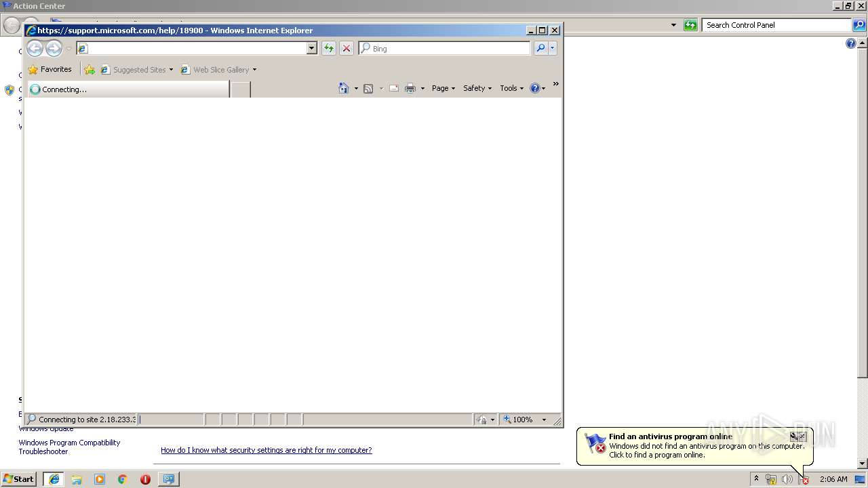Expand the zoom level dropdown arrow

[x=544, y=420]
